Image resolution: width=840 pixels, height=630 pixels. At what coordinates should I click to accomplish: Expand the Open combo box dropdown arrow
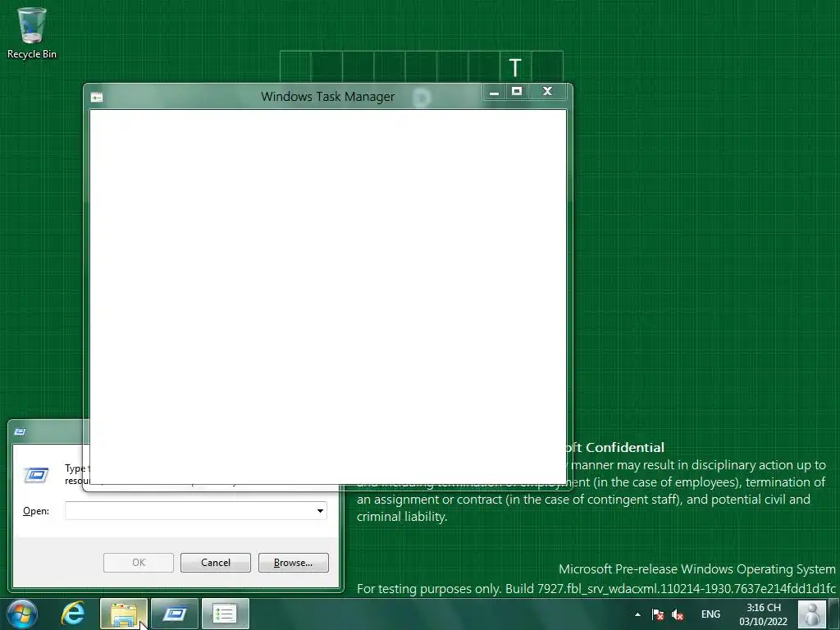[320, 510]
